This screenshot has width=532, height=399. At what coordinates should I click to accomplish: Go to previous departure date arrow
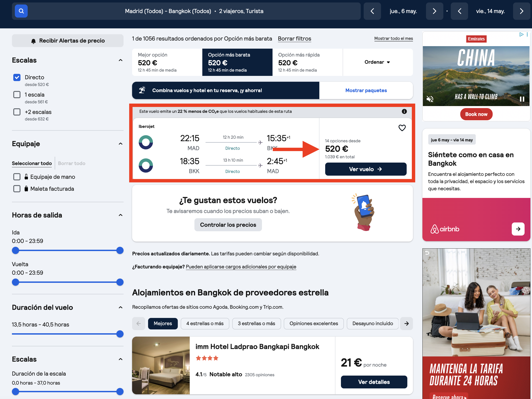[x=372, y=11]
